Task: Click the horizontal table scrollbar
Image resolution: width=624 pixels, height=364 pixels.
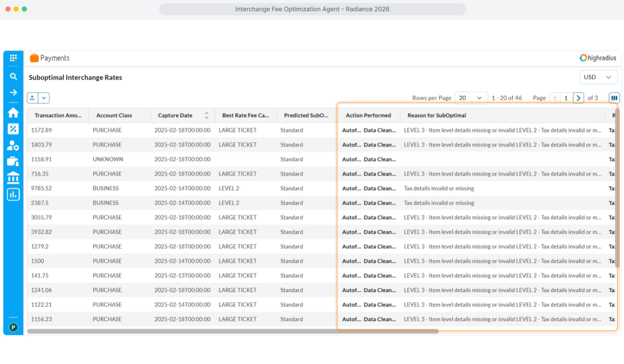Action: [232, 331]
